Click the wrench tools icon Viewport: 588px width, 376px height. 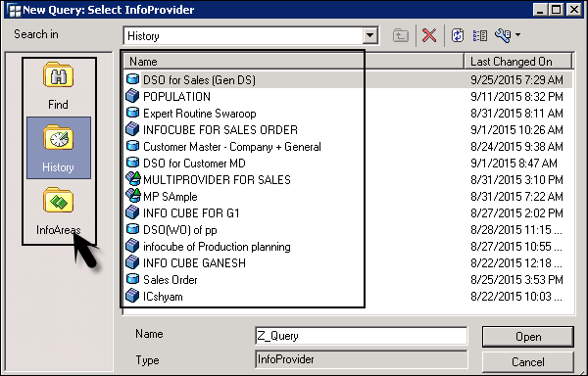(x=503, y=35)
